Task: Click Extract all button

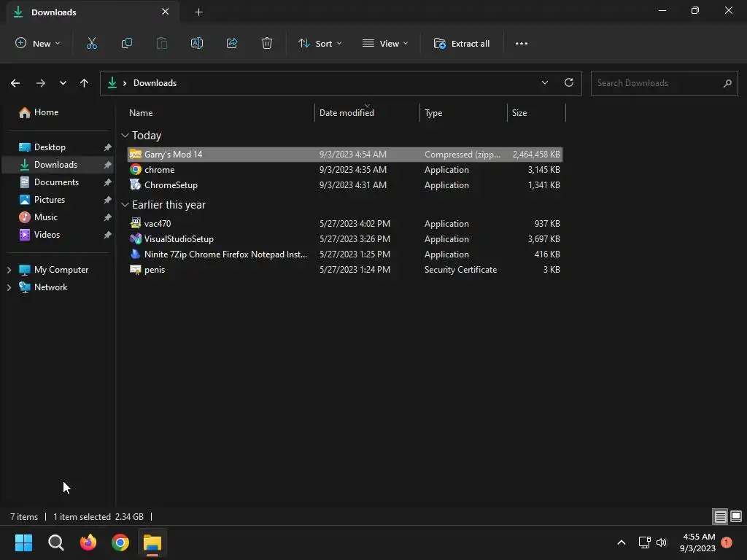Action: click(x=461, y=43)
